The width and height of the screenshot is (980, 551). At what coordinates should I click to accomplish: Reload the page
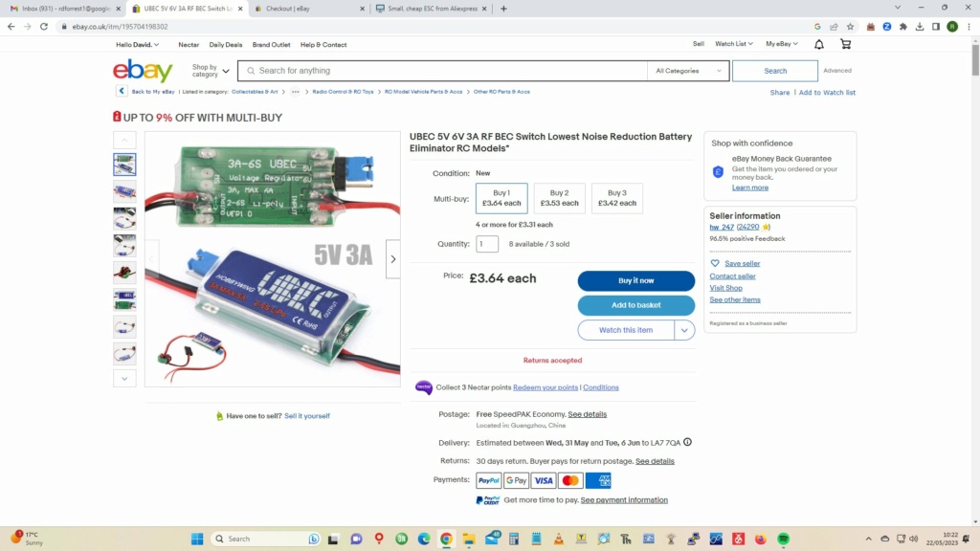click(x=44, y=27)
